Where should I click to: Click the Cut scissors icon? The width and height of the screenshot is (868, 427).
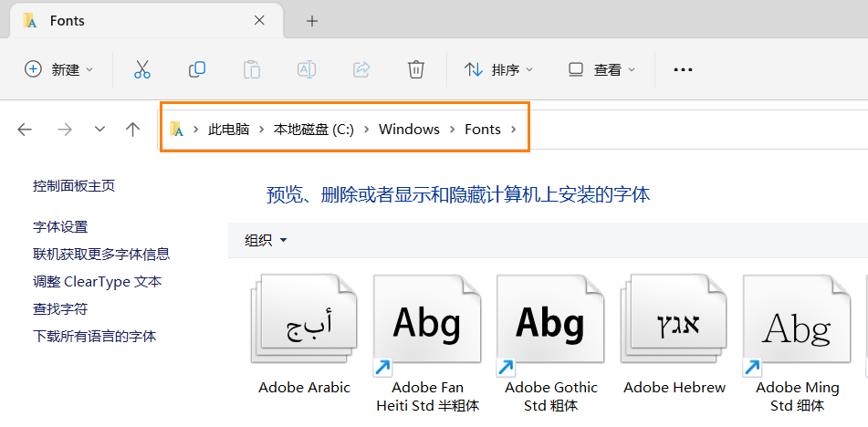(142, 69)
